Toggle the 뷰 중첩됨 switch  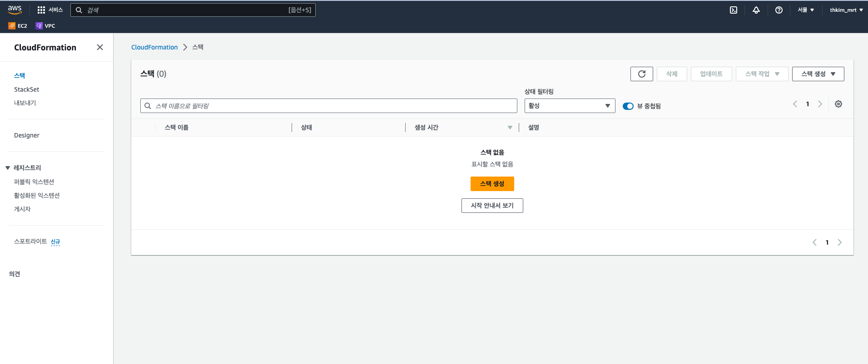point(628,106)
